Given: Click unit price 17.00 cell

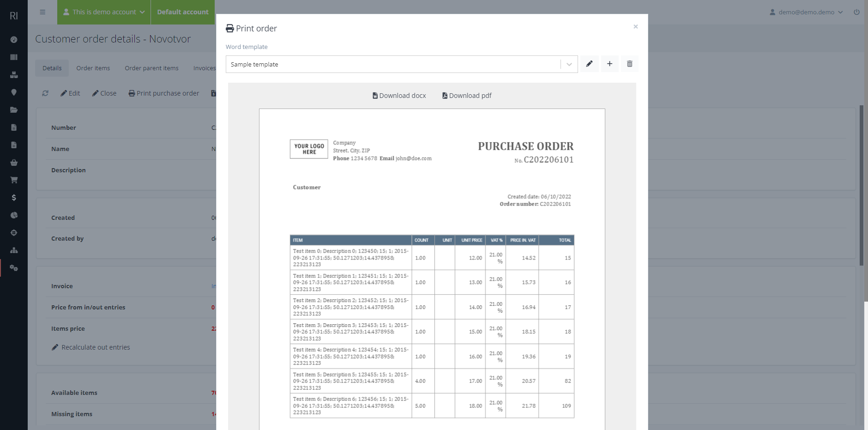Looking at the screenshot, I should [x=470, y=381].
